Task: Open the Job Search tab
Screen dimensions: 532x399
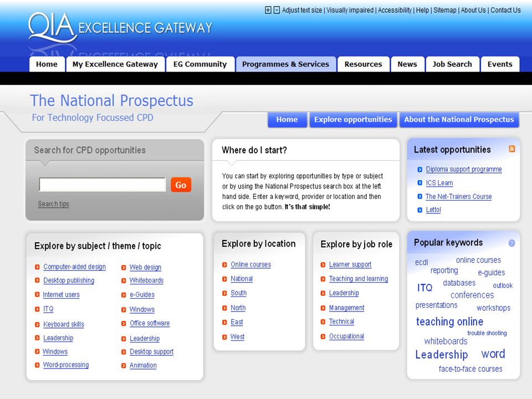Action: [x=452, y=64]
